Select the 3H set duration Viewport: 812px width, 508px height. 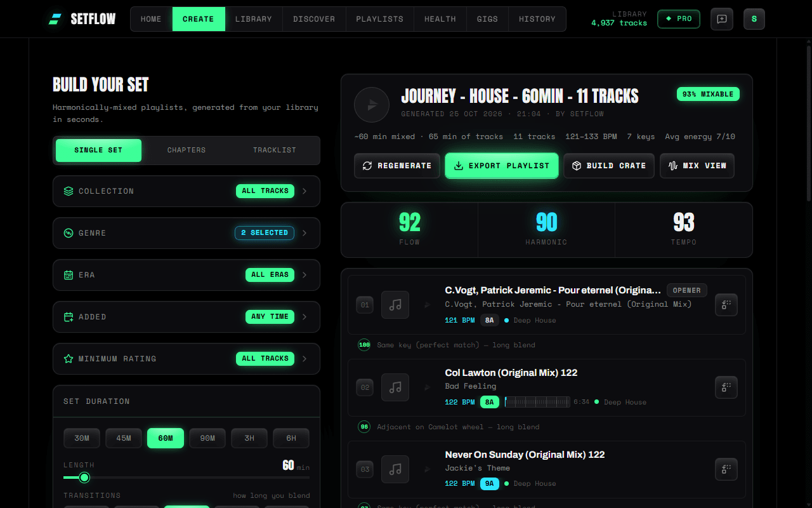249,438
